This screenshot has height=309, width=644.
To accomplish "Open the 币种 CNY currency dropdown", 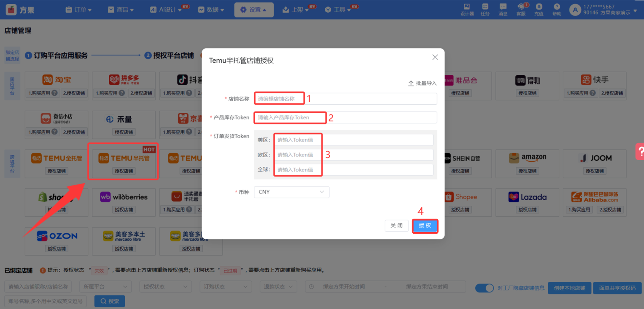I will pos(291,192).
